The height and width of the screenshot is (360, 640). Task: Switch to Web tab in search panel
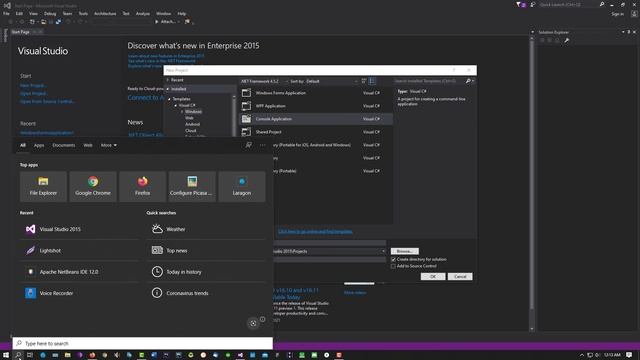tap(88, 145)
